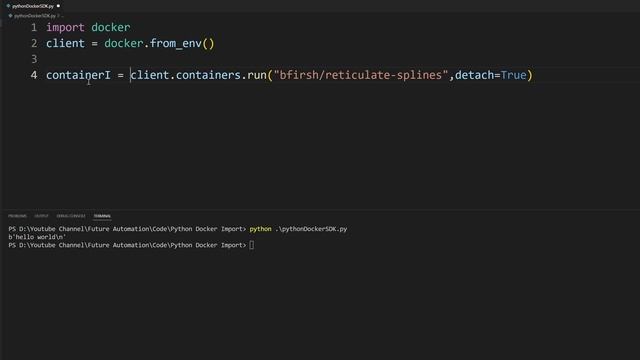Open the Debug Console panel tab
The image size is (640, 360).
[x=71, y=216]
